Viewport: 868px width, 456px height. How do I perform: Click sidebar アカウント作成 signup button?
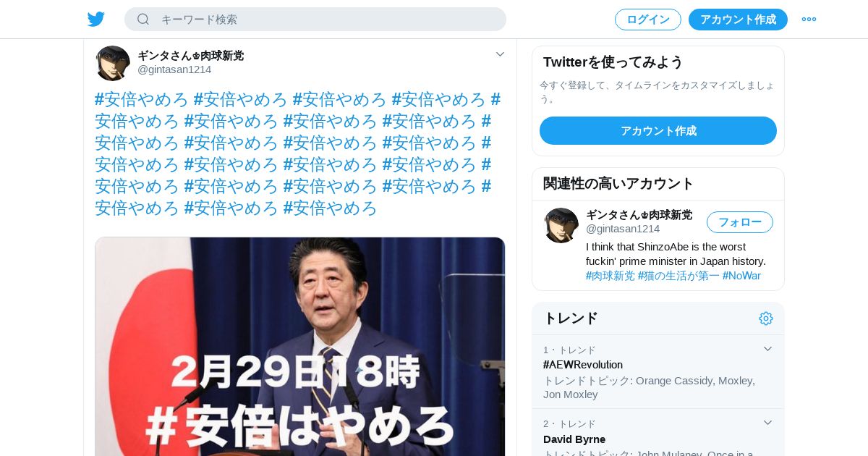click(658, 131)
